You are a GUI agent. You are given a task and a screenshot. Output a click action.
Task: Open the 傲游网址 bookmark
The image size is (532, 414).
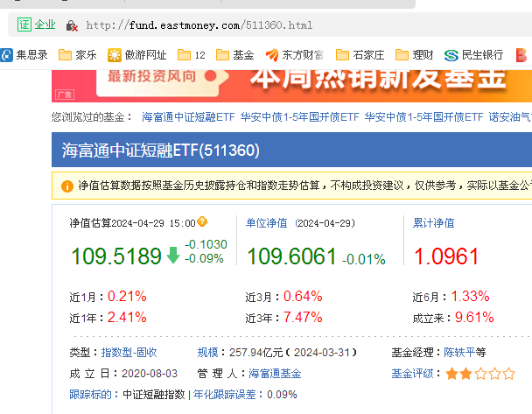[x=136, y=55]
